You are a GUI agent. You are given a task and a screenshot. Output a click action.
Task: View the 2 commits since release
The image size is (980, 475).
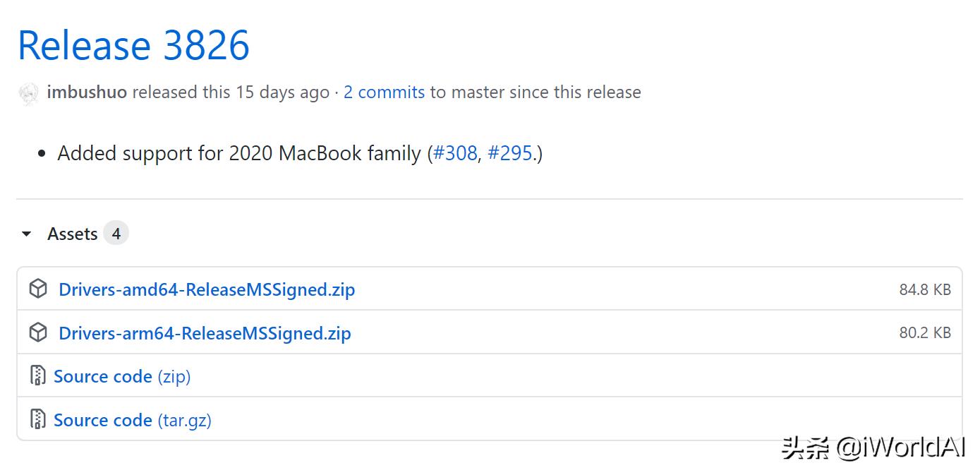coord(384,92)
